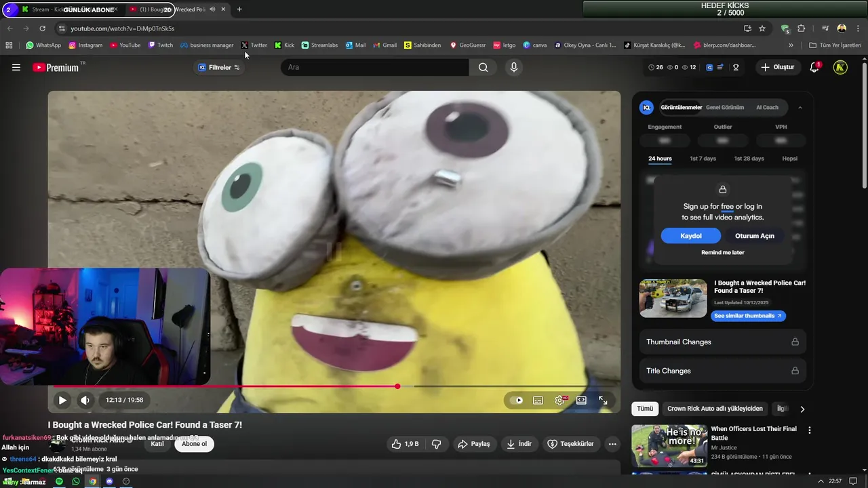Expand the locked Title Changes section
This screenshot has width=868, height=488.
[x=722, y=371]
